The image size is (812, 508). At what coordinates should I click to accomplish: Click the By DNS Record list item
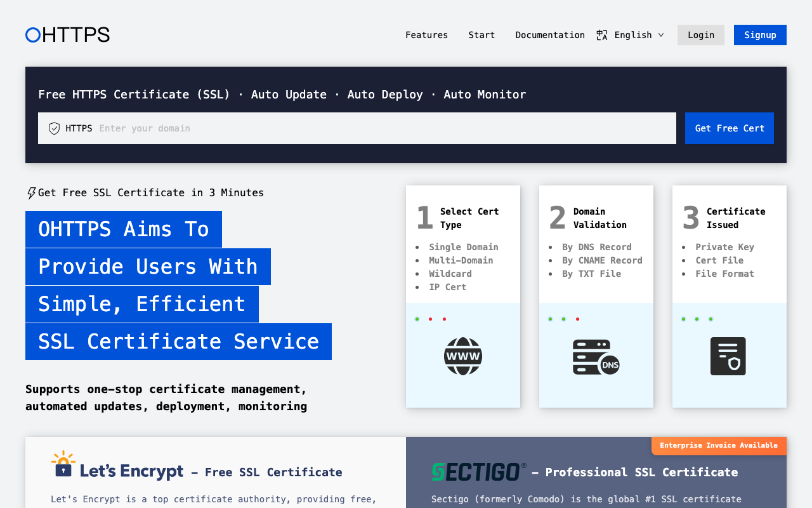click(597, 247)
